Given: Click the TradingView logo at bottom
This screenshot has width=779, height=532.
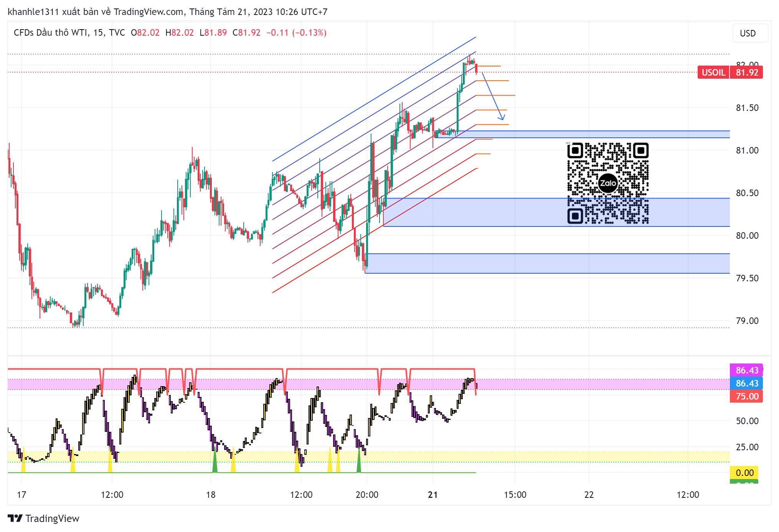Looking at the screenshot, I should click(43, 518).
